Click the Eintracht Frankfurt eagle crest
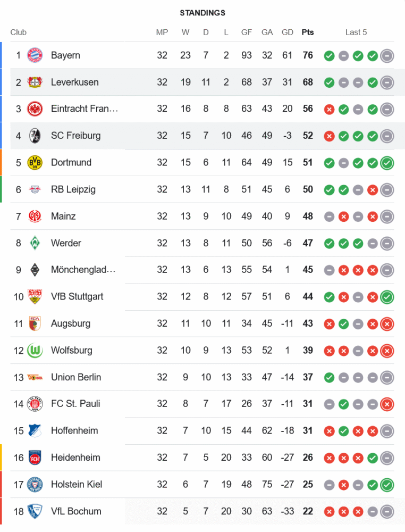The image size is (405, 532). (35, 109)
